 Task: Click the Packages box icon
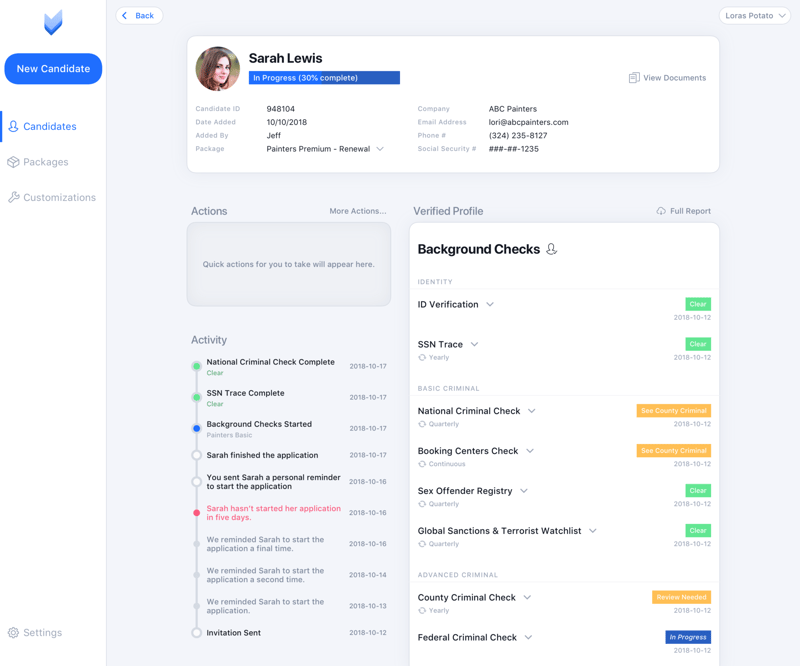pyautogui.click(x=13, y=162)
